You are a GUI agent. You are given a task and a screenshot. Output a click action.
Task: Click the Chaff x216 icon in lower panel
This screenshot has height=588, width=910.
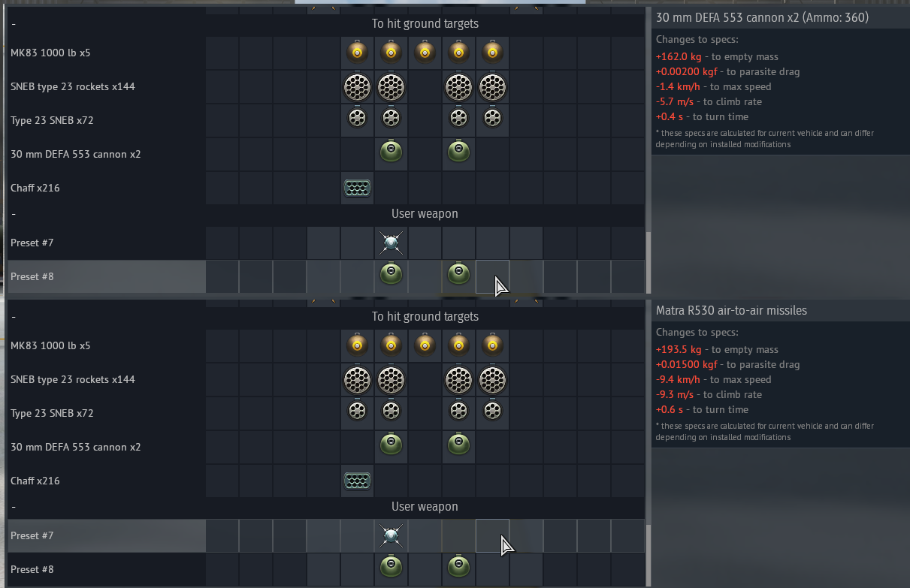click(357, 481)
